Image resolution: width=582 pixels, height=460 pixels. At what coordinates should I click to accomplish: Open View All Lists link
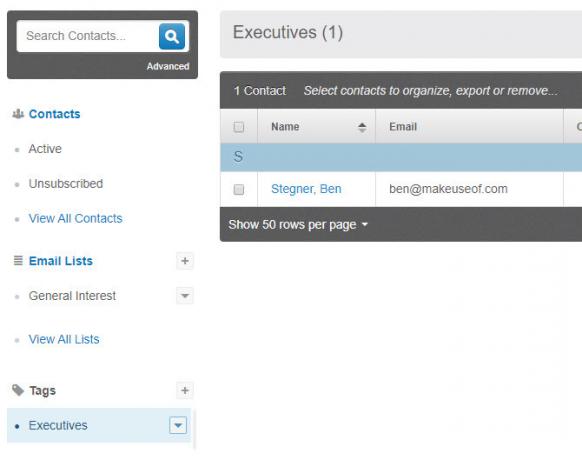click(64, 339)
